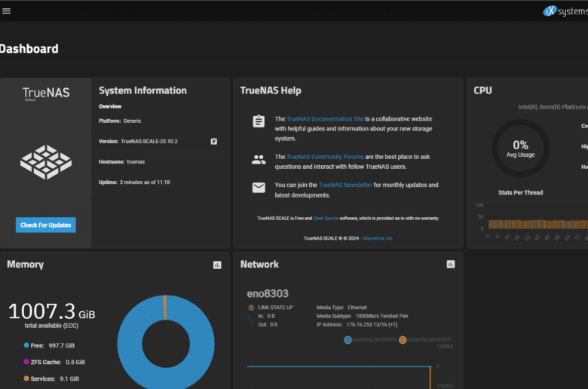Click 'Media Type: Ethernet' text

(x=341, y=308)
